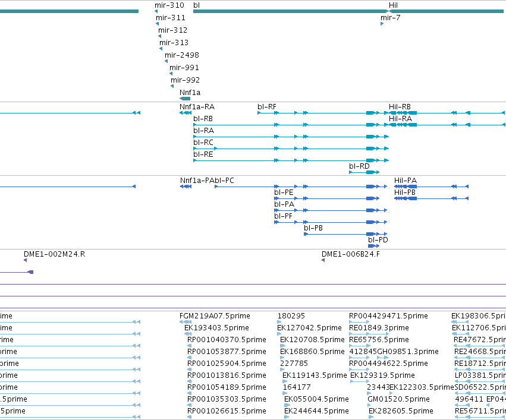The image size is (506, 420).
Task: Select protein Hil-PB label
Action: click(x=405, y=192)
